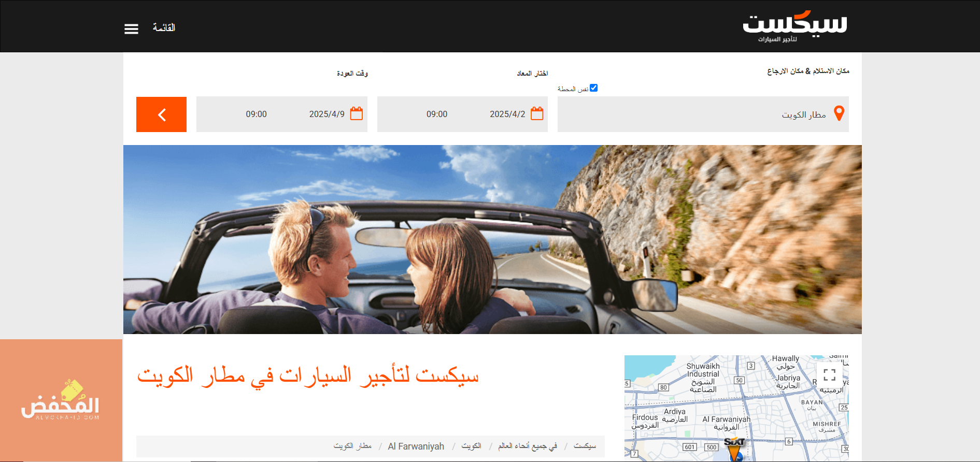Open Al Farwaniyah breadcrumb link
The width and height of the screenshot is (980, 462).
coord(416,446)
